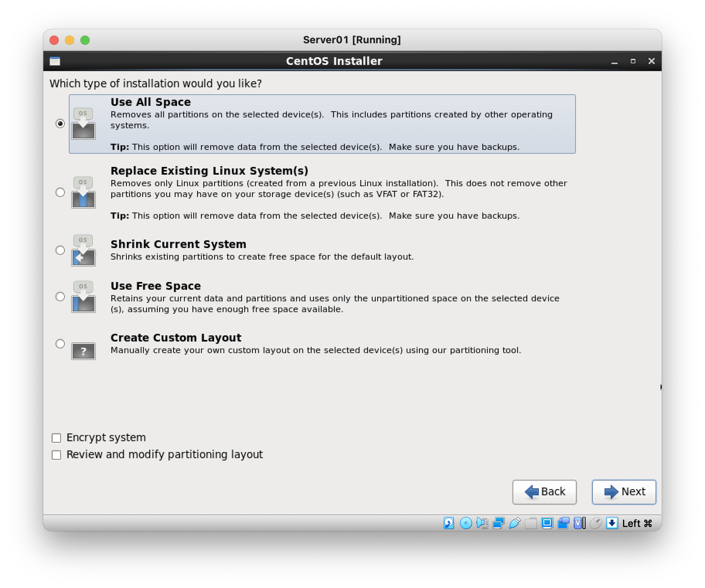Maximize the CentOS Installer inner window
The image size is (705, 588).
coord(633,61)
